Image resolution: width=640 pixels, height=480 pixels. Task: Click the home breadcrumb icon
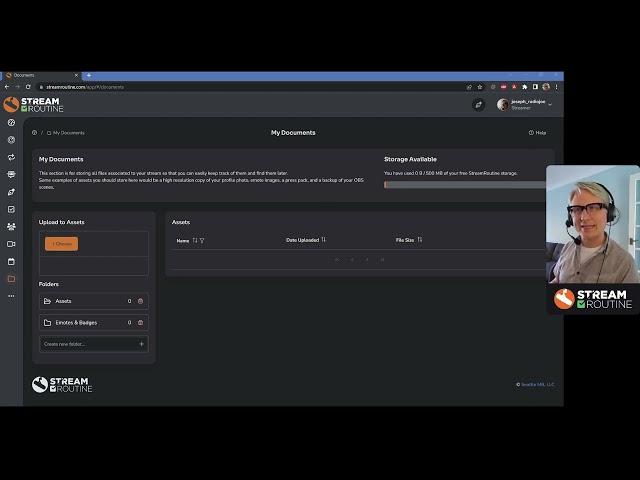[35, 133]
